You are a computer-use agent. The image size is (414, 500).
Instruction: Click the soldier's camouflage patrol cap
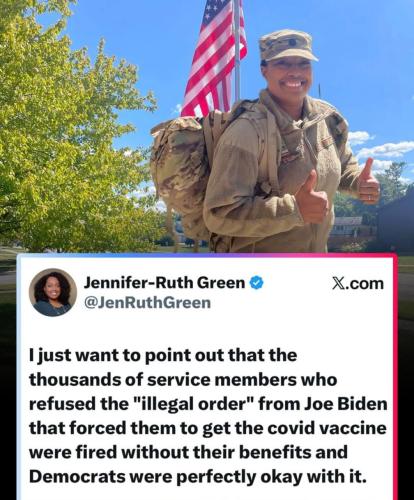click(288, 46)
